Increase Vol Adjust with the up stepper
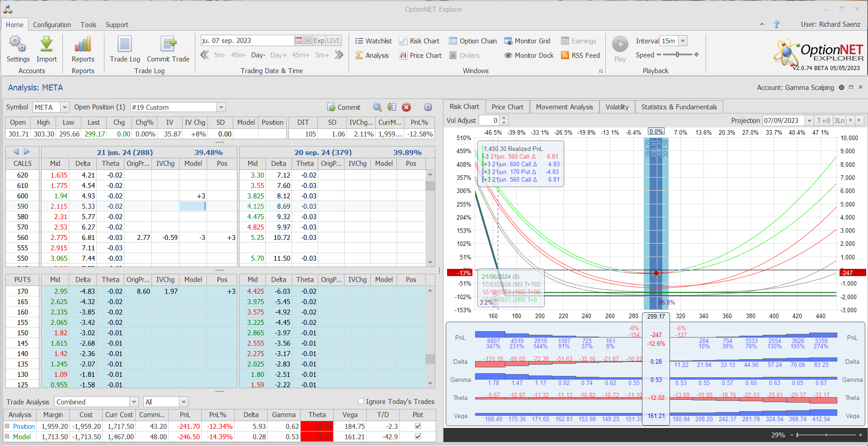The height and width of the screenshot is (446, 868). (x=504, y=118)
